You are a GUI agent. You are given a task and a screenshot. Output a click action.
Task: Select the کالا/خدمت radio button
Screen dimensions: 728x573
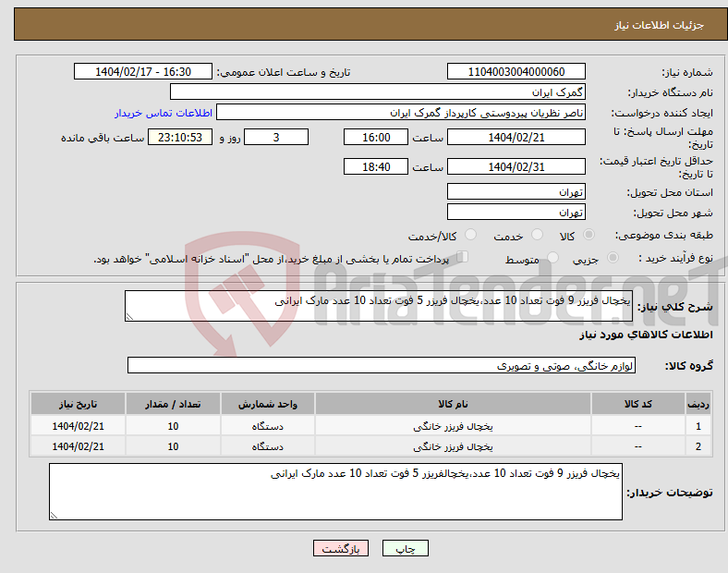point(470,235)
